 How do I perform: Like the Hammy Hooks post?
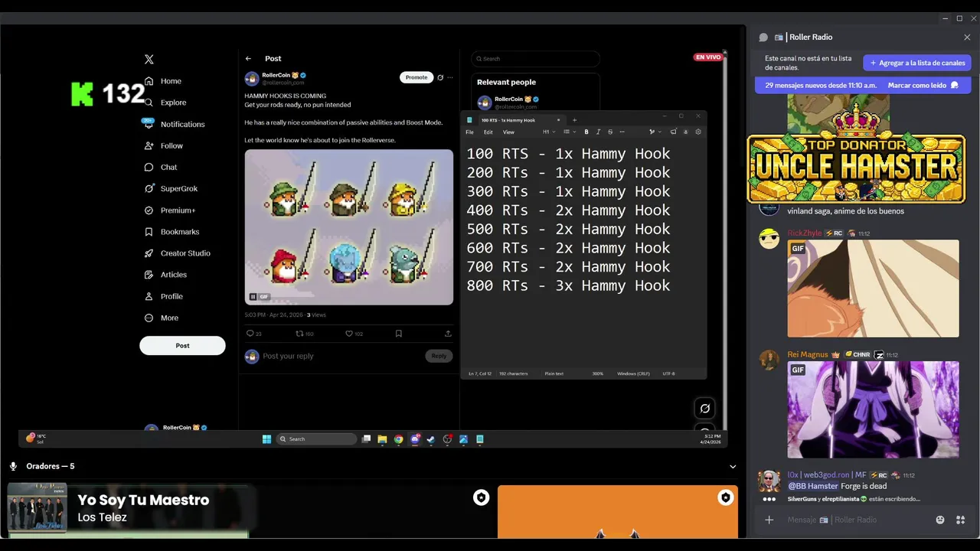point(349,334)
